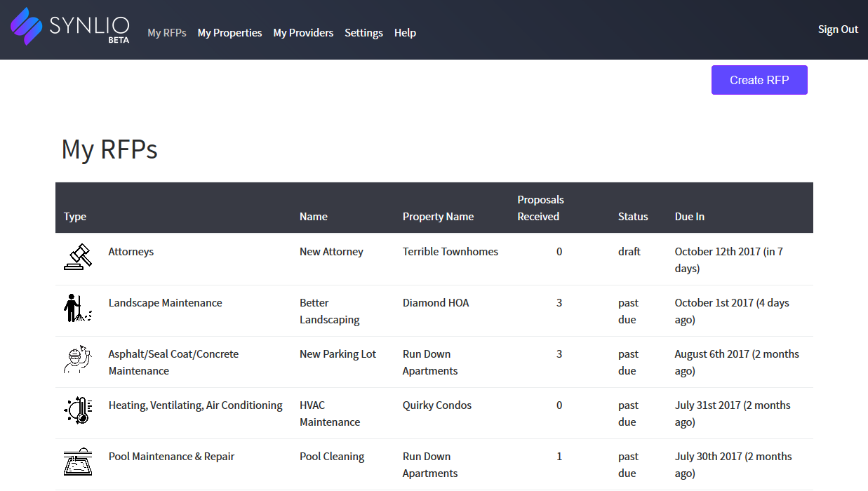Open the HVAC Maintenance RFP row
Image resolution: width=868 pixels, height=491 pixels.
tap(329, 414)
